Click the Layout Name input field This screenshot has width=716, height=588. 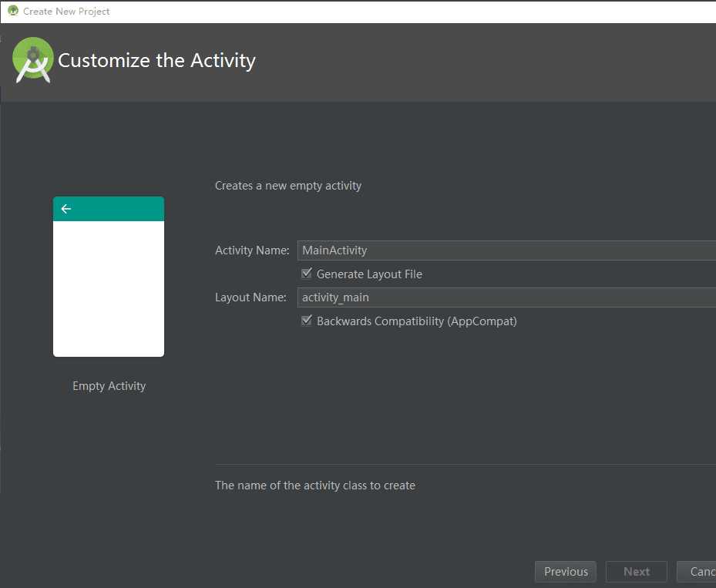[x=506, y=297]
